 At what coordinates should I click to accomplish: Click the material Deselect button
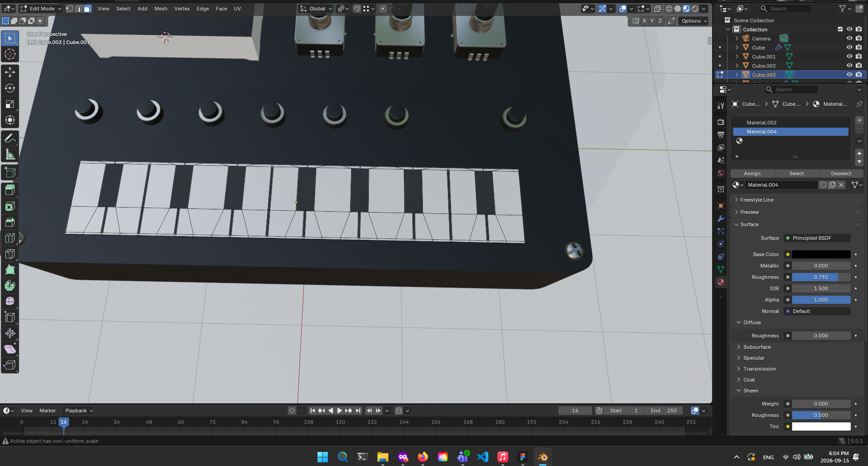pyautogui.click(x=841, y=174)
